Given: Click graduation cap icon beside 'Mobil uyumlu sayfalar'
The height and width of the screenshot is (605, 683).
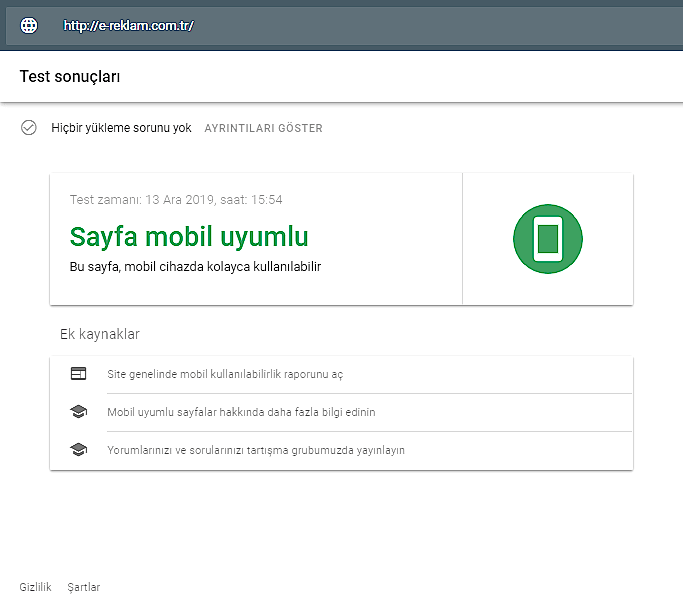Looking at the screenshot, I should (x=78, y=412).
